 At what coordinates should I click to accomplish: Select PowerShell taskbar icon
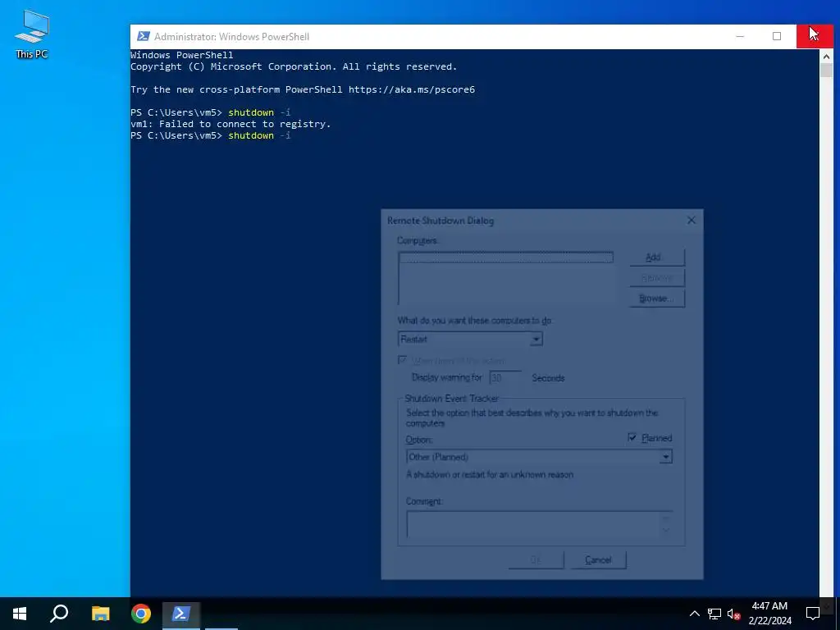click(x=181, y=614)
